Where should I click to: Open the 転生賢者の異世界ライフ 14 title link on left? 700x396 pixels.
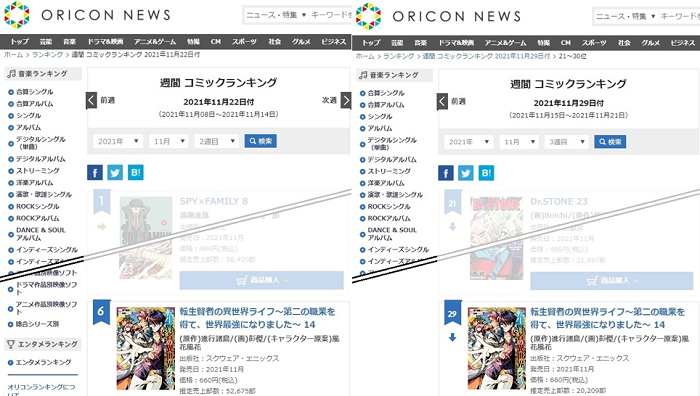pyautogui.click(x=258, y=317)
